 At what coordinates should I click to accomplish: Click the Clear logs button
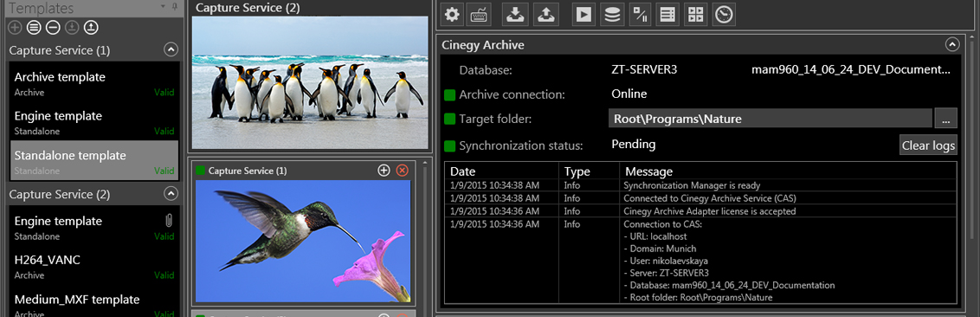point(928,146)
